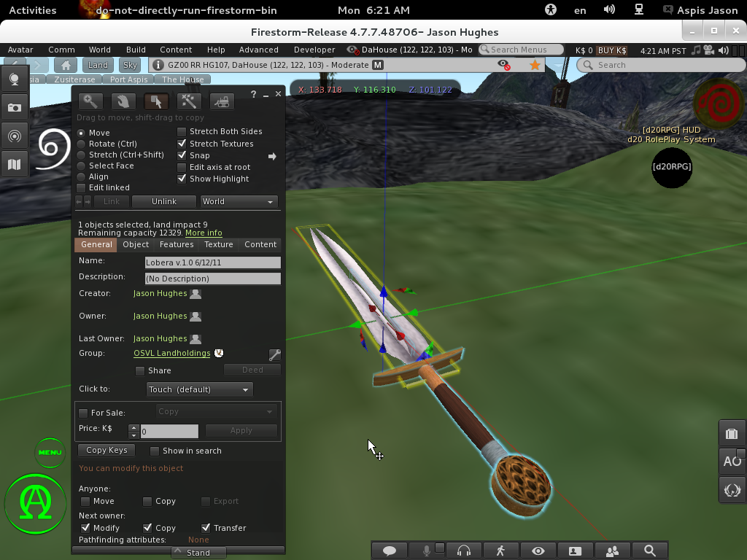Select the Rotate (Ctrl) radio option
The image size is (747, 560).
[81, 144]
